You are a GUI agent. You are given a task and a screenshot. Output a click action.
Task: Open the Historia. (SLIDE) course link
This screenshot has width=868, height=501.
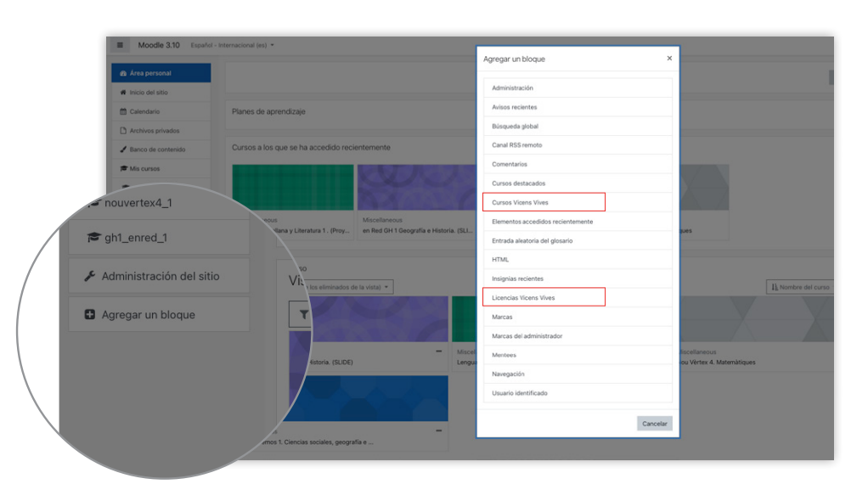330,363
